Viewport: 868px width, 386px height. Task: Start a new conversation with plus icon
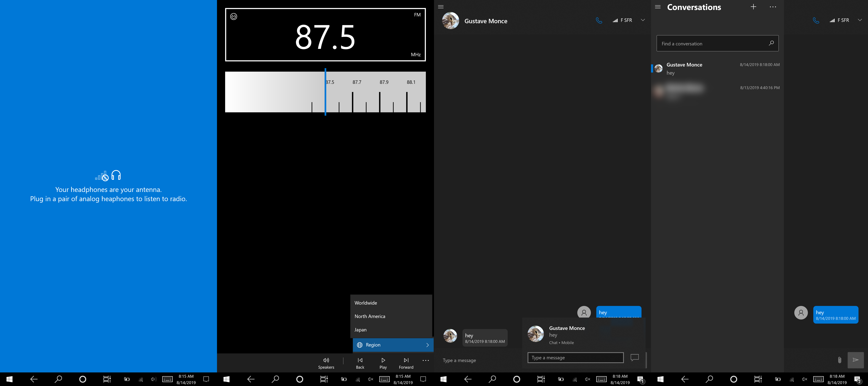click(x=753, y=7)
